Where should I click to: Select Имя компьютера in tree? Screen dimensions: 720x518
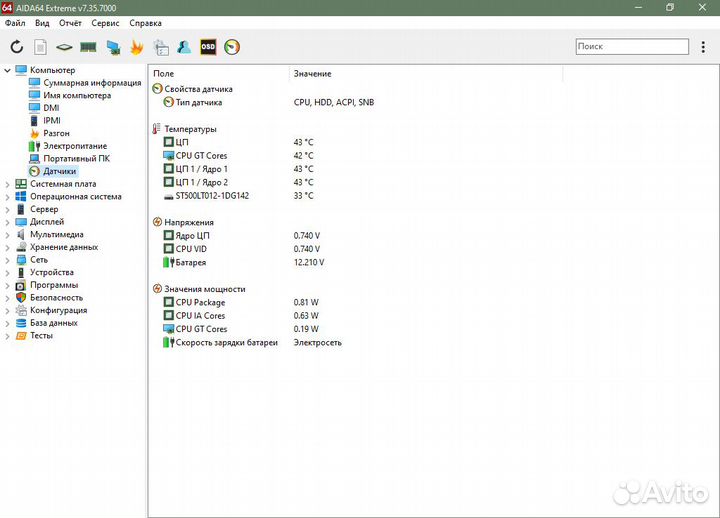77,96
